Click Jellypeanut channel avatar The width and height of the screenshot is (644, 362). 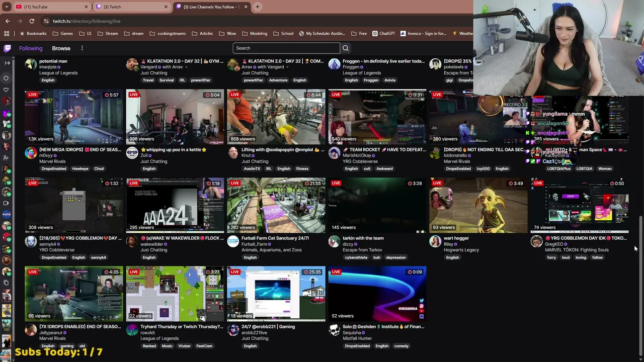pyautogui.click(x=31, y=330)
